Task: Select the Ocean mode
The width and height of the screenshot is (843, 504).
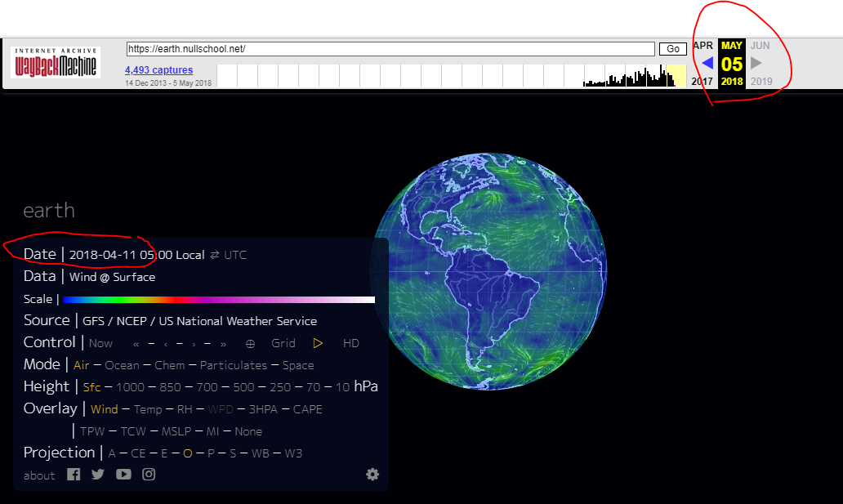Action: [122, 366]
